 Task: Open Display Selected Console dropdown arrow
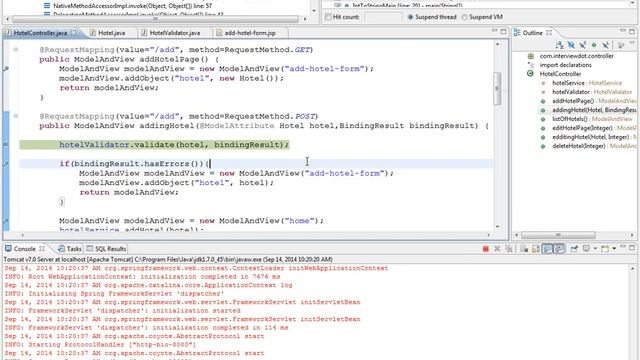[595, 249]
